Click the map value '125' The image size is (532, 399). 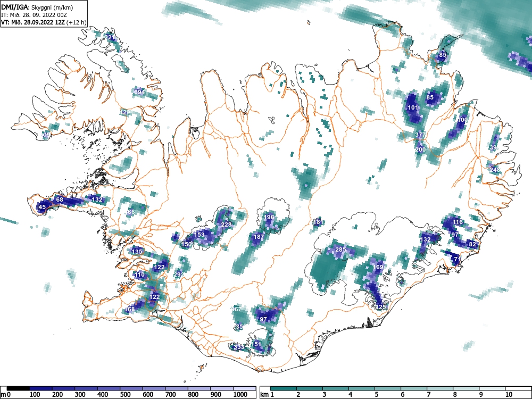381,307
